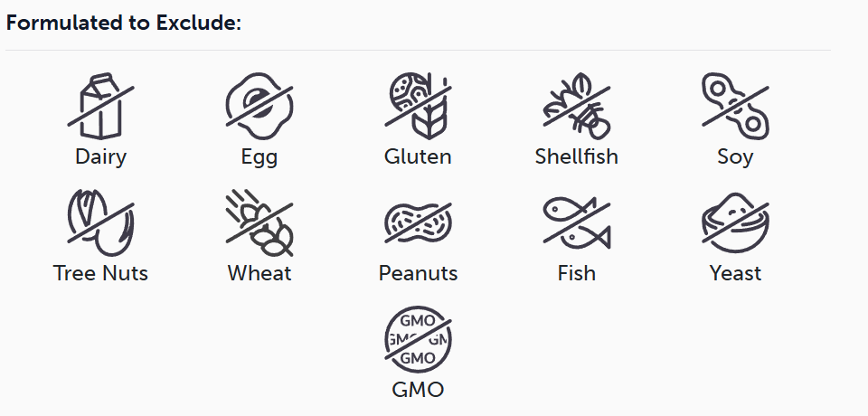Click the crossed-out peanut shell icon
This screenshot has width=868, height=416.
(418, 223)
